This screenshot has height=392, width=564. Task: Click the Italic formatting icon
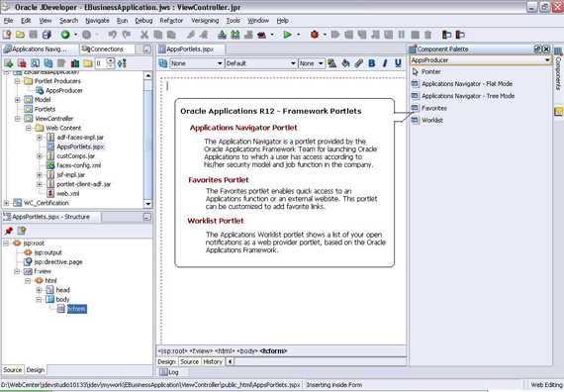[385, 63]
